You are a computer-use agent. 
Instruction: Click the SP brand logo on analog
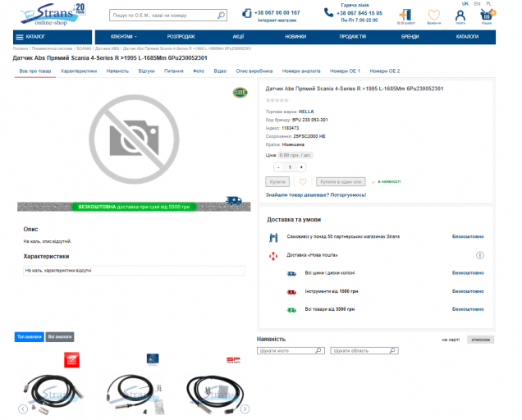(x=233, y=360)
